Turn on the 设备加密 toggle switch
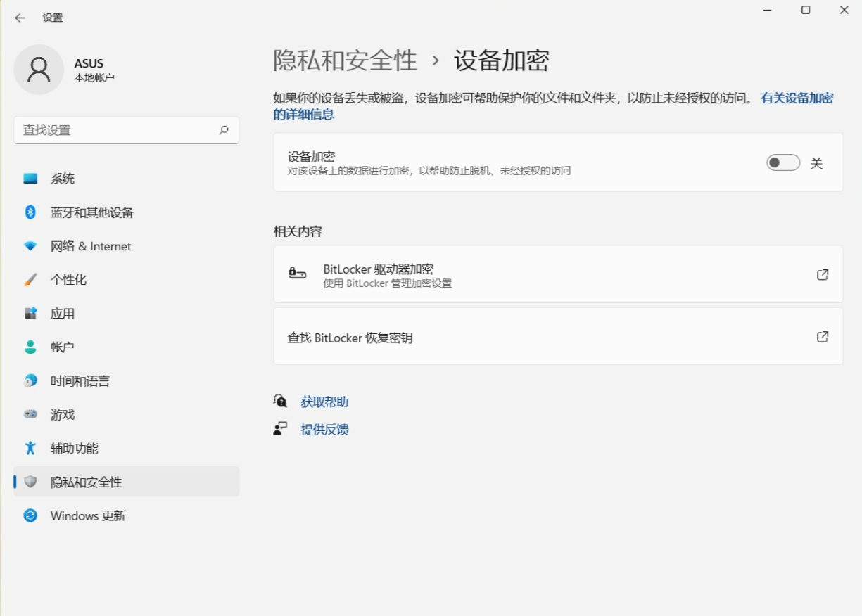The image size is (862, 616). click(x=783, y=163)
